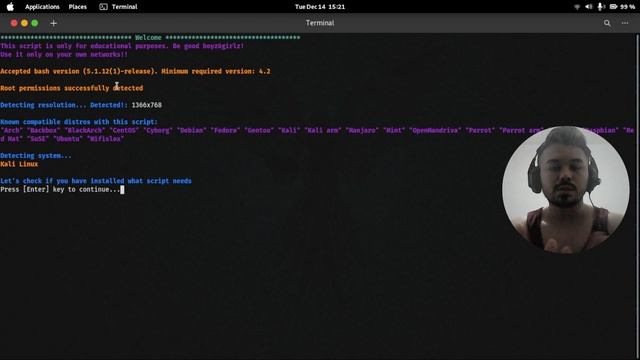Open the terminal three-dot options menu

tap(625, 23)
